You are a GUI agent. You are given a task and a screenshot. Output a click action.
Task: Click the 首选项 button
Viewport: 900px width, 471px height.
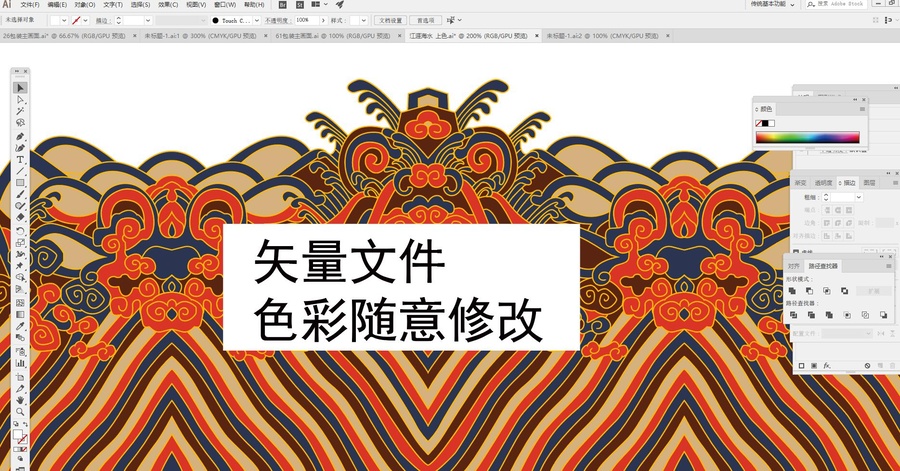(x=425, y=21)
